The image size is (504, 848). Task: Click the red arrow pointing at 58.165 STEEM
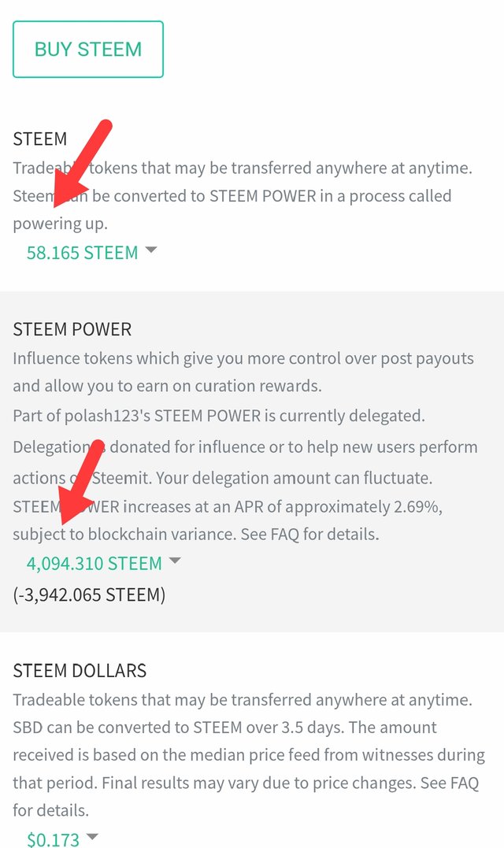click(81, 163)
